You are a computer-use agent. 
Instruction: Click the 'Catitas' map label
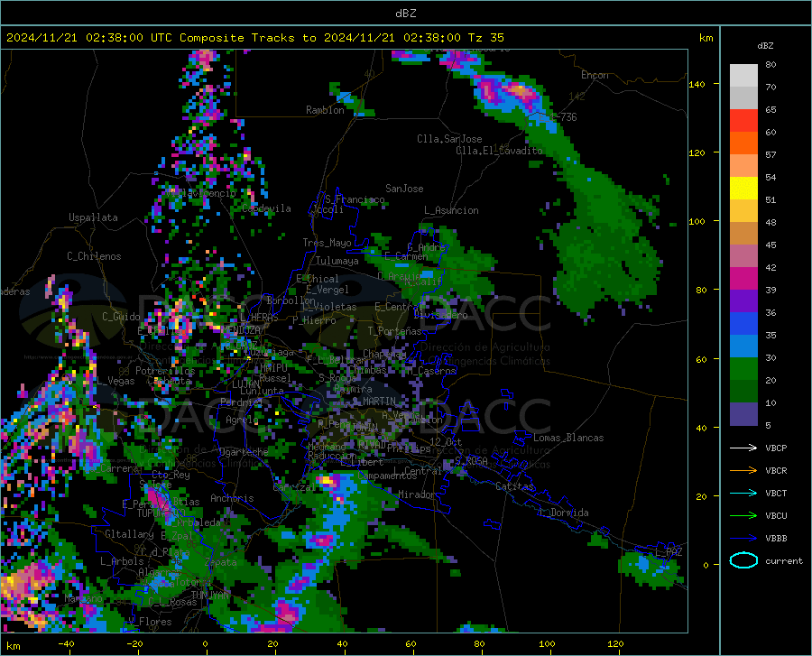(514, 486)
